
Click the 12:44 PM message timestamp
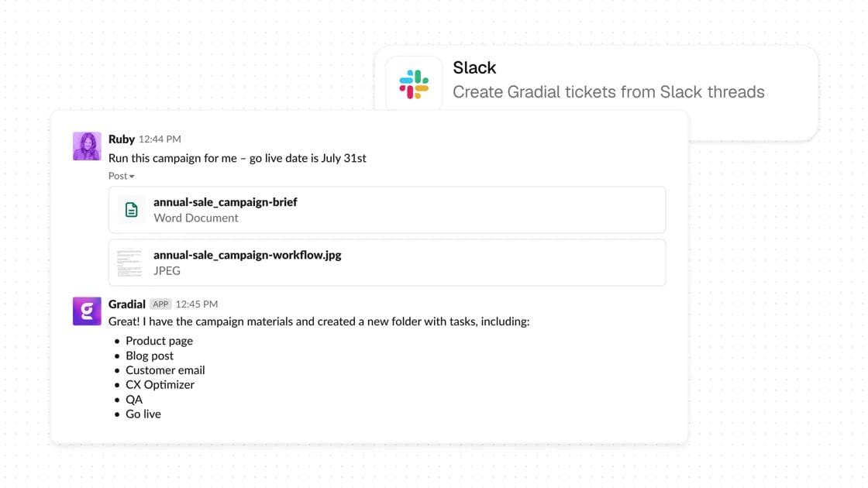click(160, 139)
